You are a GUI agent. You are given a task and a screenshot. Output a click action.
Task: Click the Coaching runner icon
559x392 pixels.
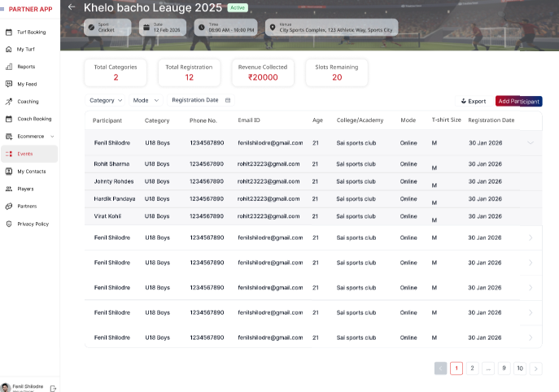[x=9, y=102]
